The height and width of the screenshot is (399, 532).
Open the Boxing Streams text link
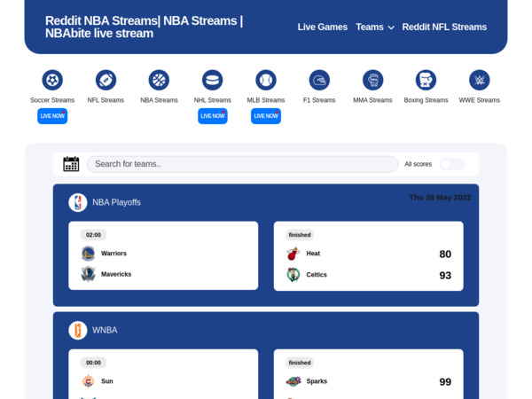pyautogui.click(x=426, y=100)
